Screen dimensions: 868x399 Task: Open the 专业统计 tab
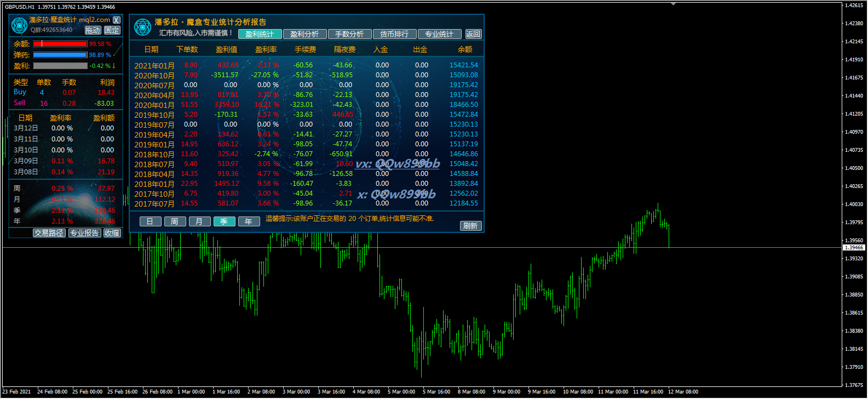pos(439,34)
